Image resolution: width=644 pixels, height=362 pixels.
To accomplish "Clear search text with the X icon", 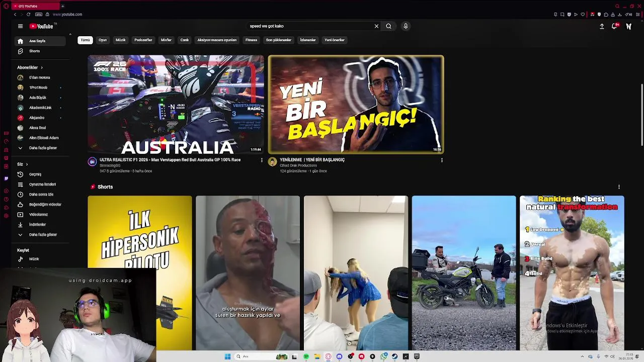I will point(376,26).
